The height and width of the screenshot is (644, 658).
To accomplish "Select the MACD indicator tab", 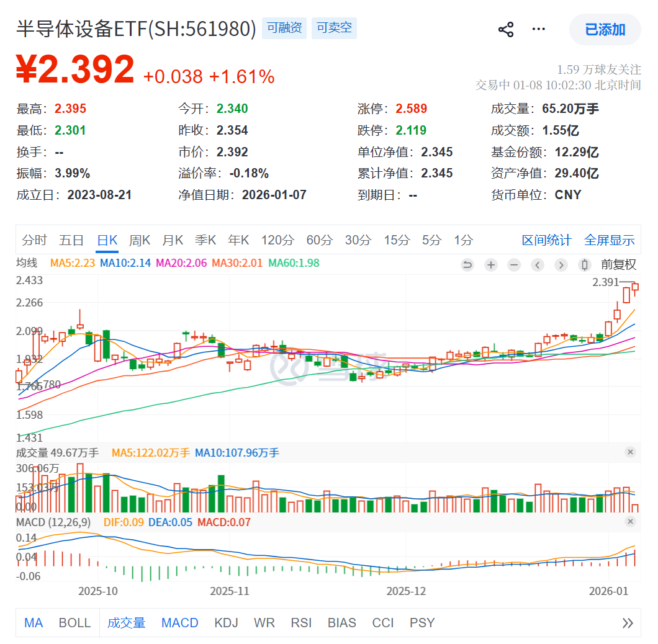I will tap(179, 623).
